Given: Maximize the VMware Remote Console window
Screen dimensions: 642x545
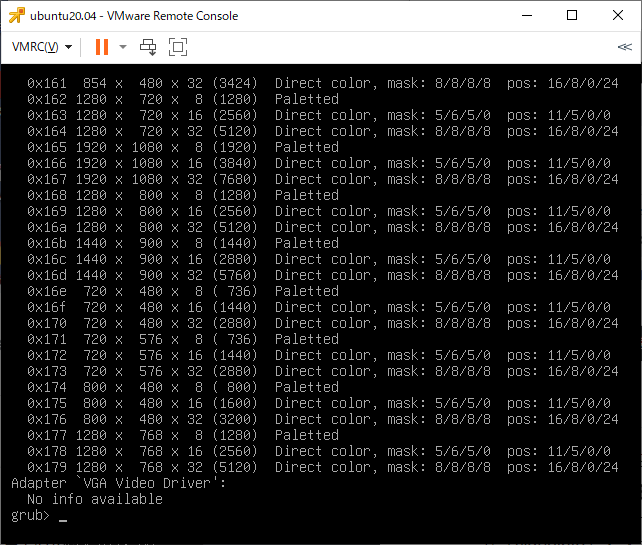Looking at the screenshot, I should point(572,16).
